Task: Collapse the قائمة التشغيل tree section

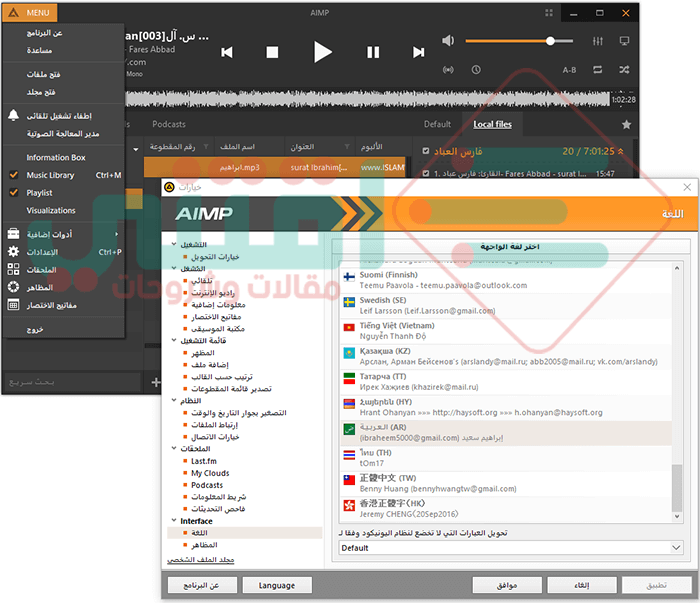Action: click(x=174, y=340)
